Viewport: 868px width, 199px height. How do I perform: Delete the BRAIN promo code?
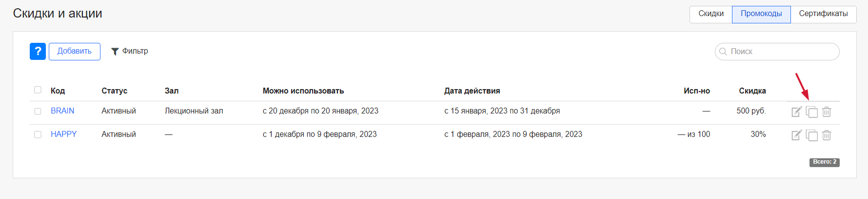(827, 112)
